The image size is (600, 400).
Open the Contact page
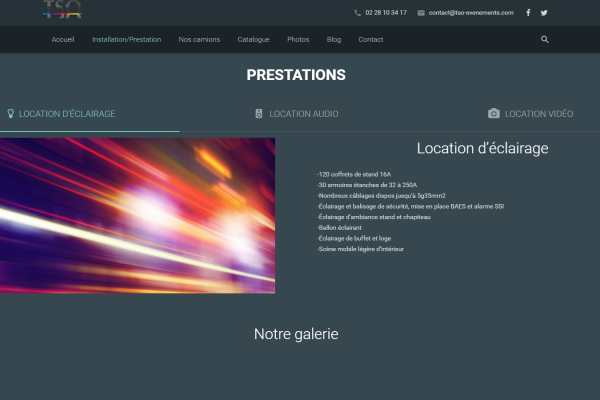371,39
